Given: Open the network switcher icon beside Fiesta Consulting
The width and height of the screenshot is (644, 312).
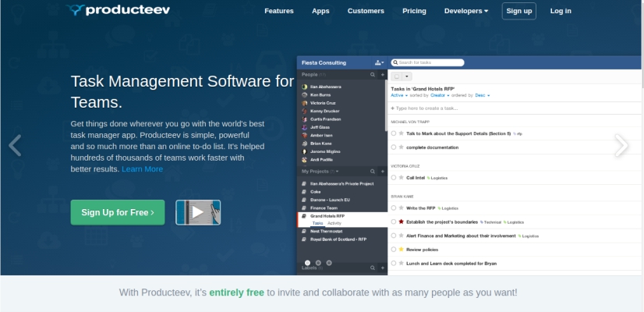Looking at the screenshot, I should [x=379, y=63].
